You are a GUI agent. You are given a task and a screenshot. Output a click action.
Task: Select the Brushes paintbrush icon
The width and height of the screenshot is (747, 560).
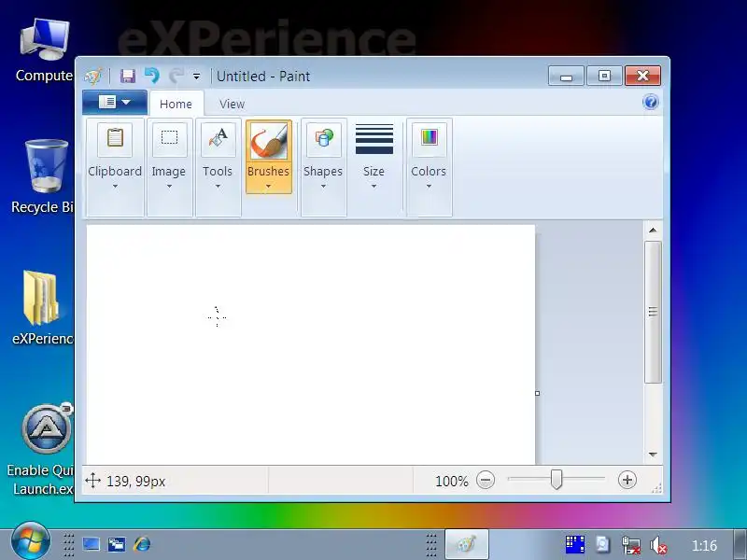tap(269, 141)
